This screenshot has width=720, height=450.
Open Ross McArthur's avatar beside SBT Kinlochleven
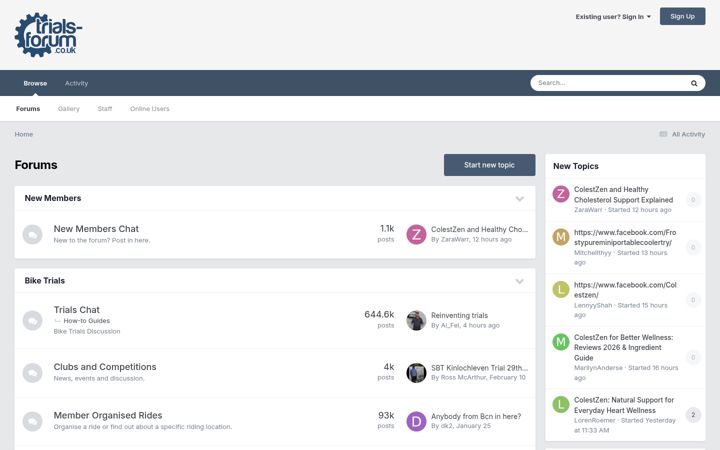[416, 372]
